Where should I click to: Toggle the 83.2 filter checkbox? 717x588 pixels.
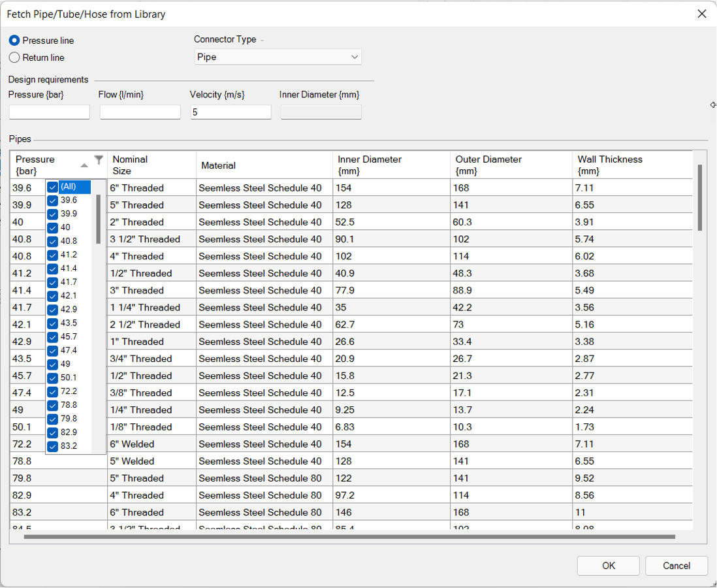(53, 447)
